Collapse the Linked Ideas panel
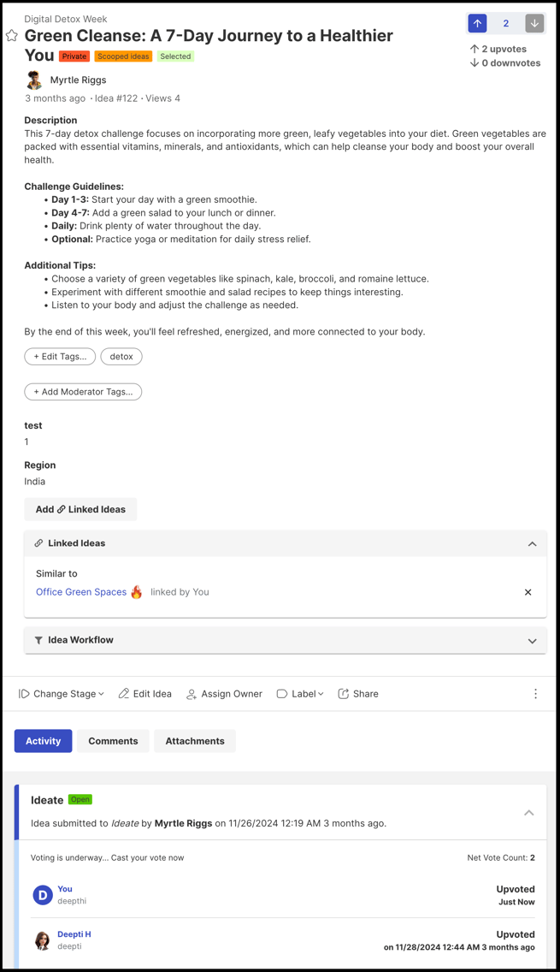The width and height of the screenshot is (560, 972). click(532, 543)
